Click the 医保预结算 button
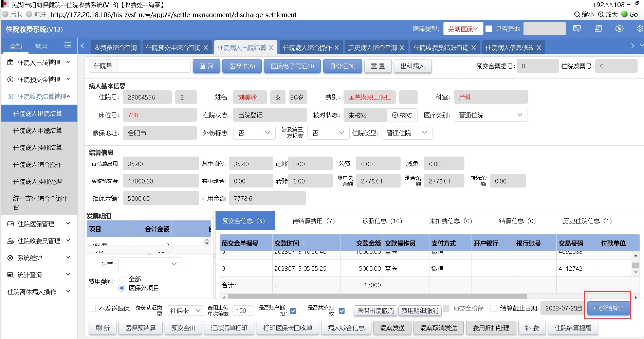The width and height of the screenshot is (644, 339). click(141, 328)
